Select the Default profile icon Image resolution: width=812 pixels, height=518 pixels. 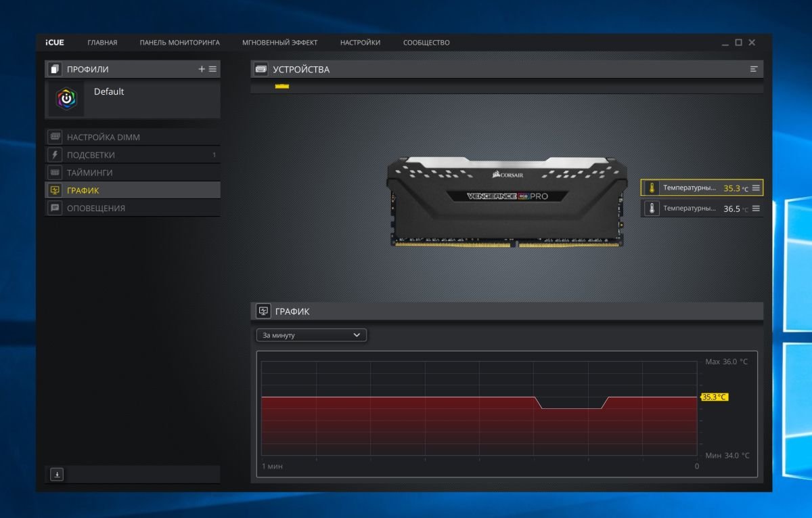[66, 99]
